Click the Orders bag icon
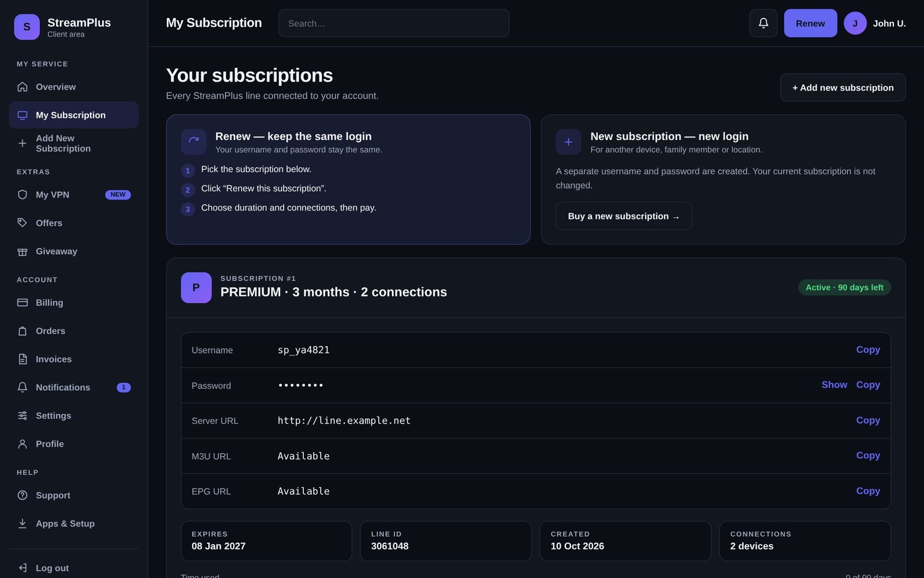 tap(23, 331)
